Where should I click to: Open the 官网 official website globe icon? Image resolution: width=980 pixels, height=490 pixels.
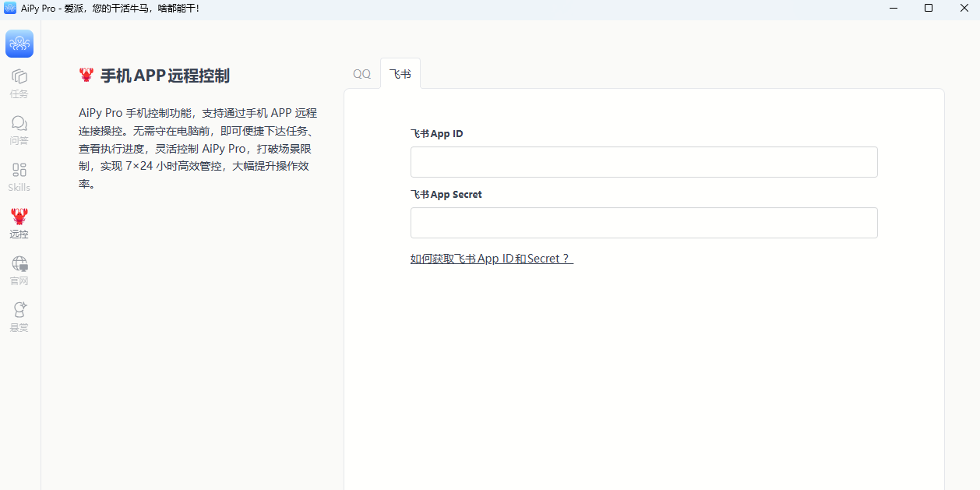pyautogui.click(x=19, y=270)
